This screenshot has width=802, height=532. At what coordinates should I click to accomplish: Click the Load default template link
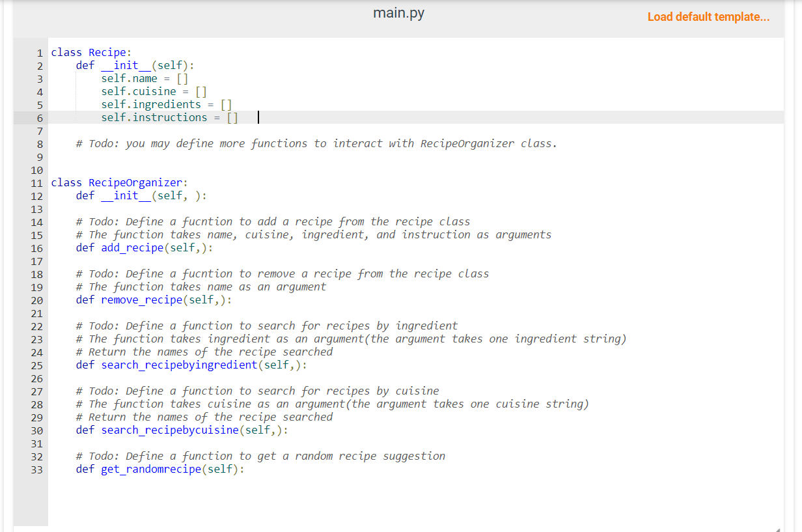[708, 17]
